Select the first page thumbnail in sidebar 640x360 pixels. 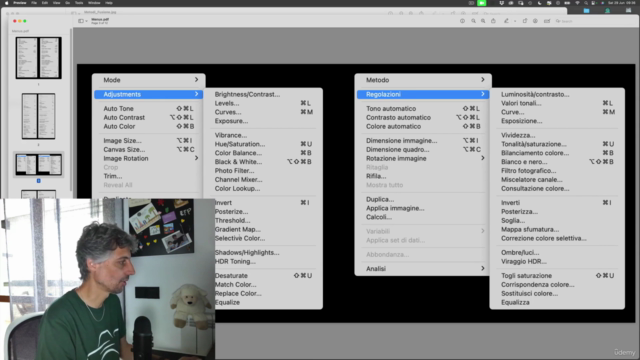point(38,58)
